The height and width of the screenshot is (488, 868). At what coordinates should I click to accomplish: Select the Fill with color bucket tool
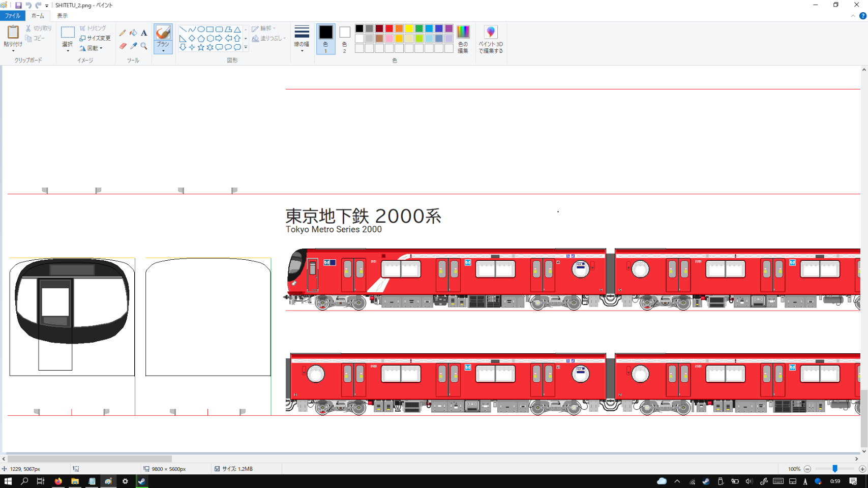coord(133,33)
